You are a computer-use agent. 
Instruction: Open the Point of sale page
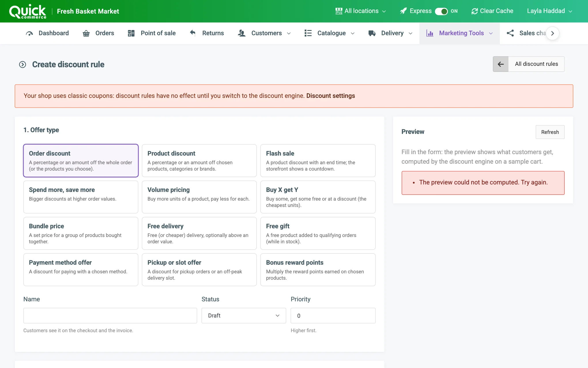[152, 33]
